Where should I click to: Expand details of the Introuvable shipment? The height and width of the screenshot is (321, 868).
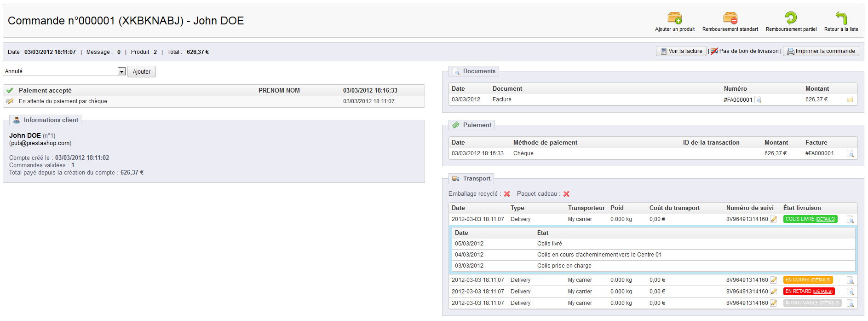tap(829, 303)
